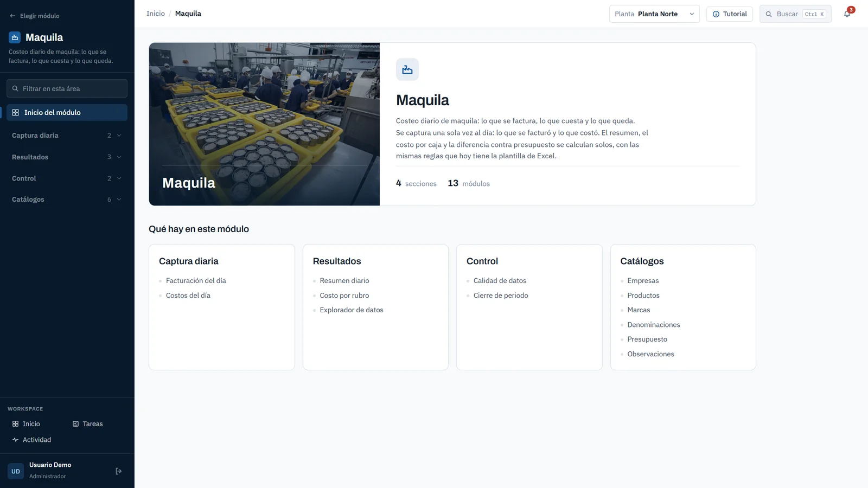
Task: Open workspace Actividad
Action: coord(31,440)
